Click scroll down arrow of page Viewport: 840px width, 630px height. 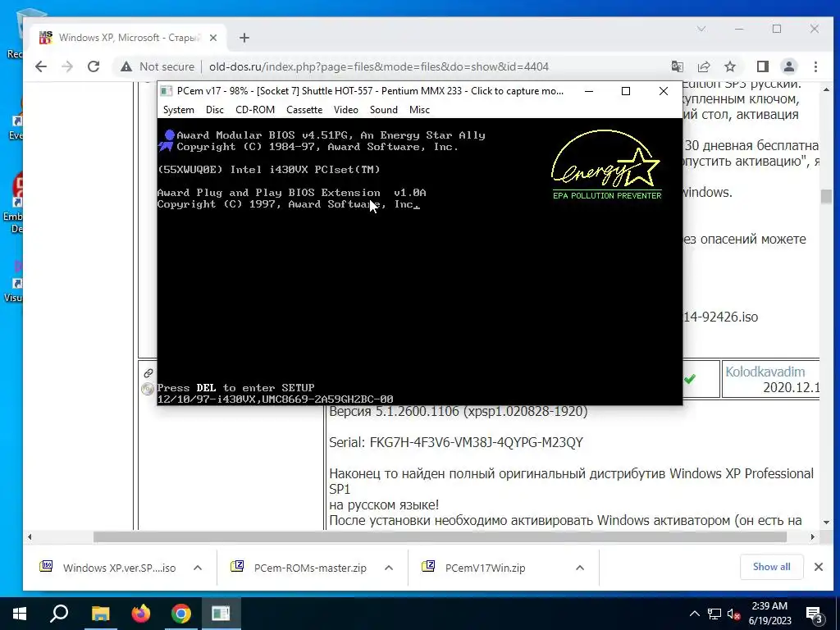(x=826, y=523)
